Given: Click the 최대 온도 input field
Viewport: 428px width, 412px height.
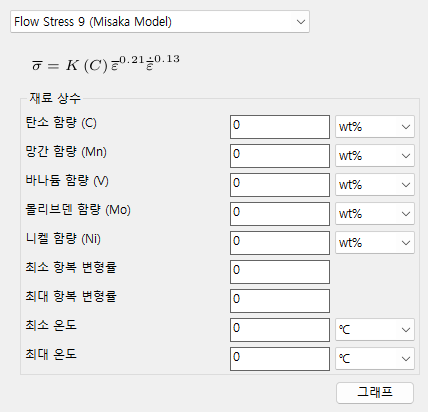Looking at the screenshot, I should pyautogui.click(x=280, y=359).
